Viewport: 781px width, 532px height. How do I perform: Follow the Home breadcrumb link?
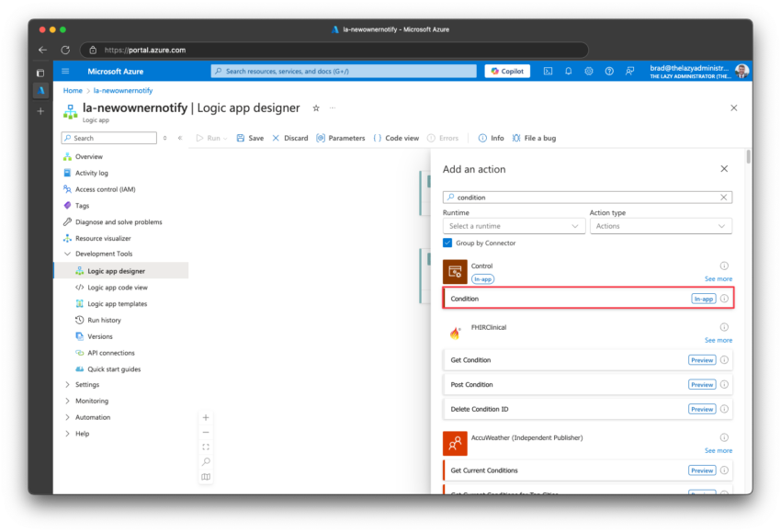click(x=73, y=91)
